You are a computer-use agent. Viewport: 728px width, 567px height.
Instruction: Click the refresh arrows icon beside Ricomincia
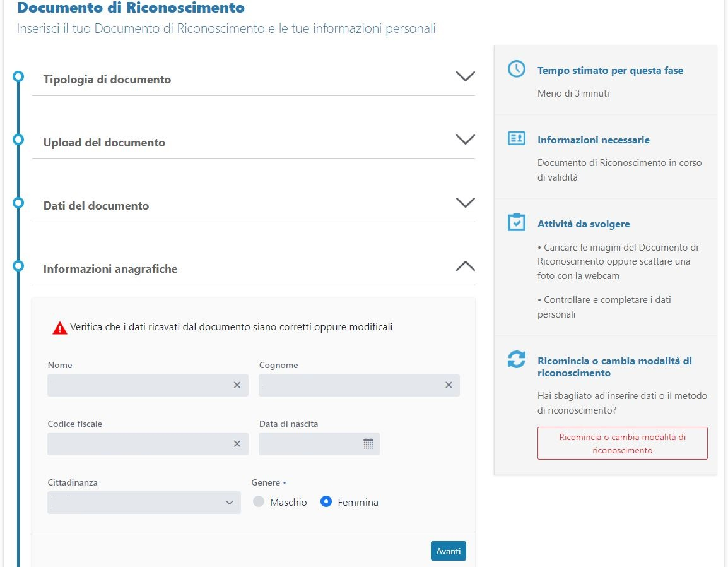(x=517, y=360)
